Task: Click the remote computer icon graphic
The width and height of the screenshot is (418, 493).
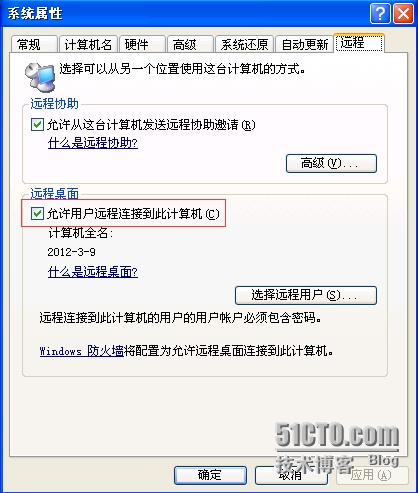Action: tap(39, 77)
